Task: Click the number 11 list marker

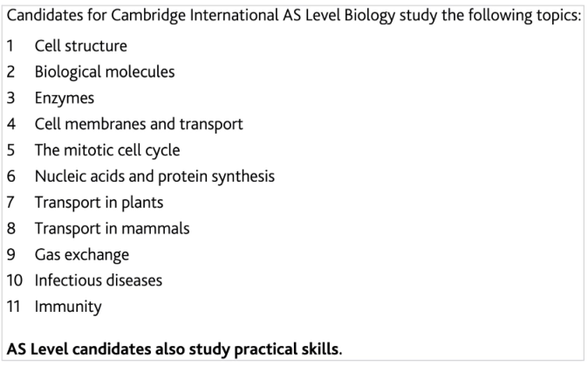Action: pos(13,307)
